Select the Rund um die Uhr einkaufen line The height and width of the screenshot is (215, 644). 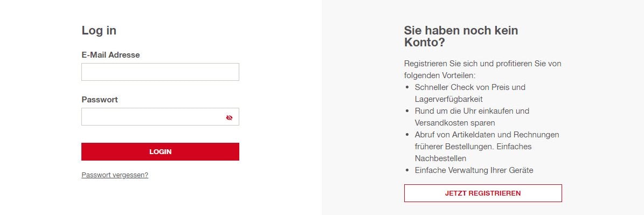click(x=472, y=111)
